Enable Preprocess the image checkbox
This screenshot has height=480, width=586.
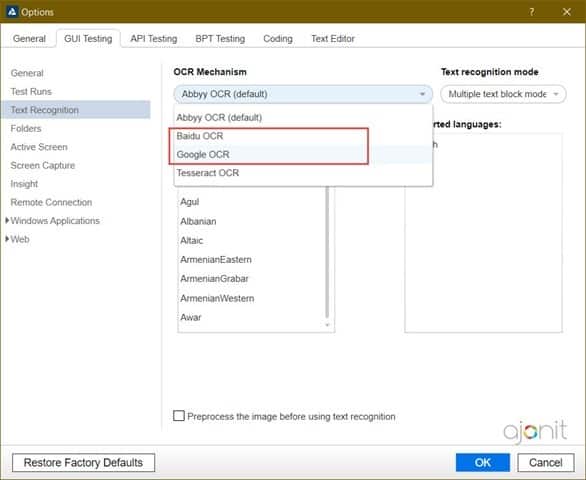click(179, 416)
